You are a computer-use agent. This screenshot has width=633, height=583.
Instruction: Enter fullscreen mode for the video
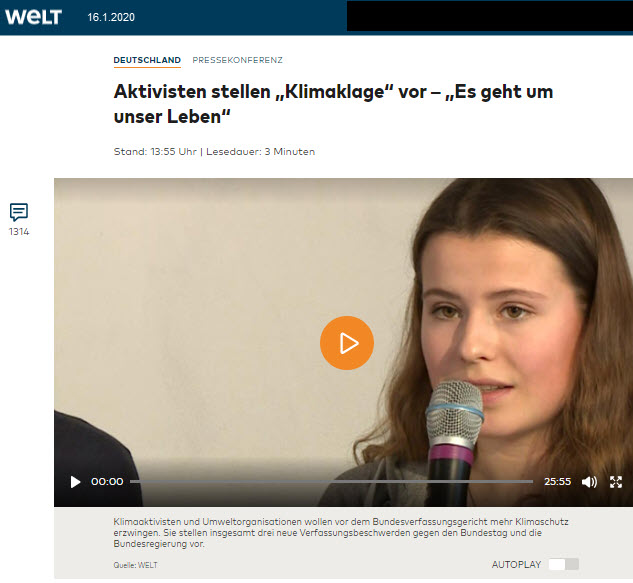pos(616,482)
